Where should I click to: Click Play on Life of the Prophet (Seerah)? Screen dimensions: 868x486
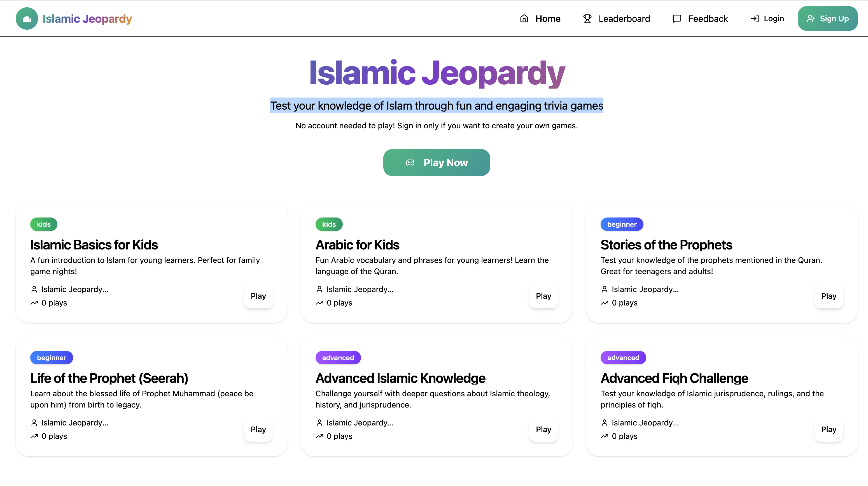point(258,429)
